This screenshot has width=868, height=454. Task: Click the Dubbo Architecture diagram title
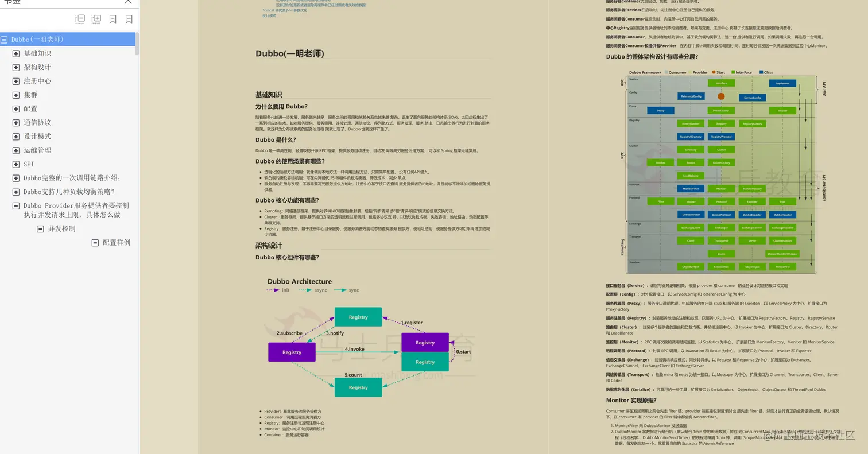[x=300, y=281]
